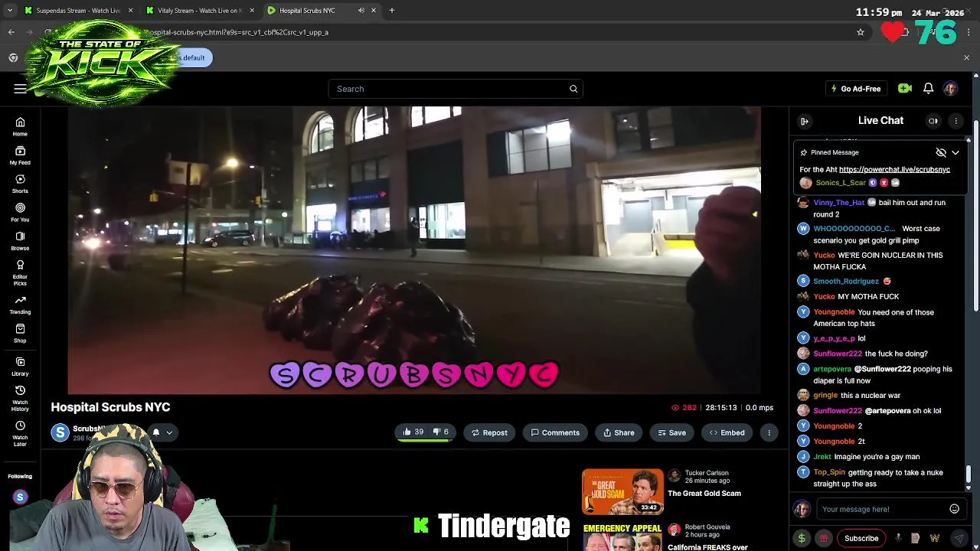
Task: Open the user profile avatar menu
Action: (950, 89)
